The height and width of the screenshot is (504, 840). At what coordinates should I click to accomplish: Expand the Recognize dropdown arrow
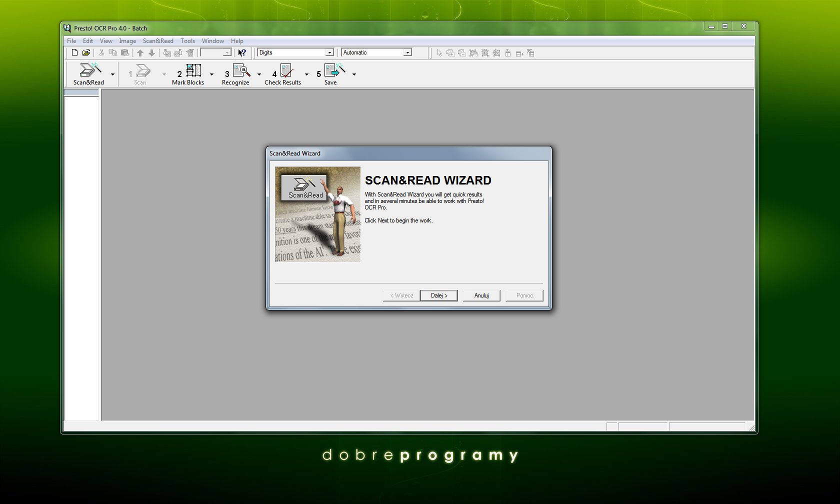259,74
